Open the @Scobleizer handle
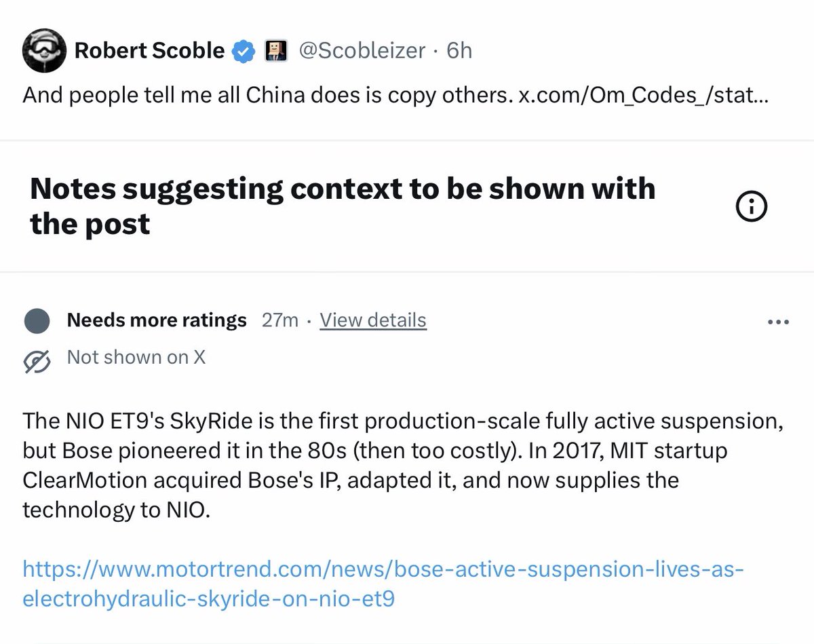Viewport: 814px width, 644px height. pos(362,51)
